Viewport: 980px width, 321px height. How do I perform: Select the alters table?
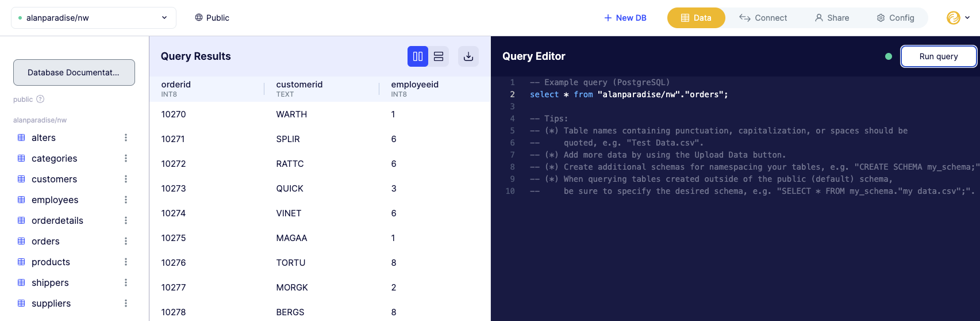pos(44,137)
